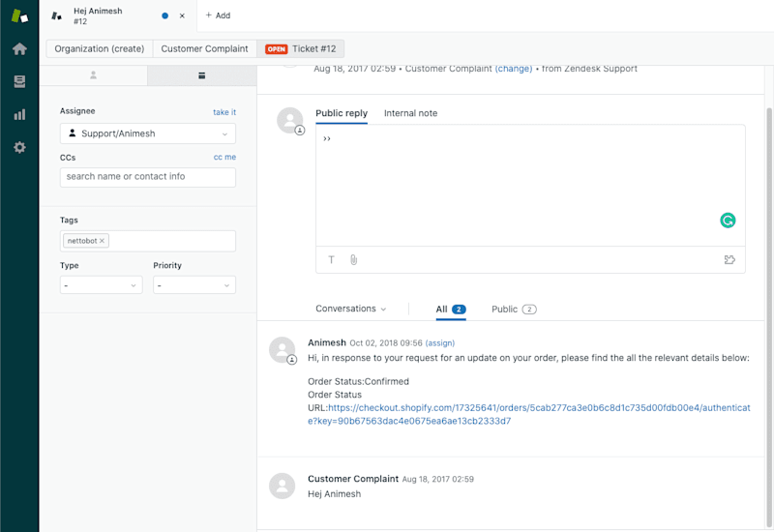Click the 'Oct 02, 2018 09:56' timestamp
Screen dimensions: 774x532
386,343
